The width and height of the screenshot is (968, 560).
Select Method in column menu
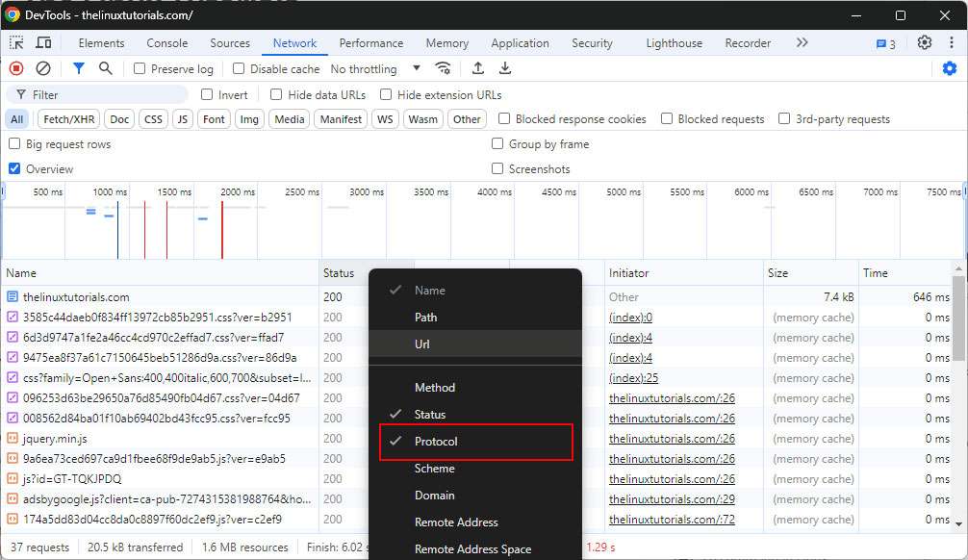pyautogui.click(x=476, y=388)
